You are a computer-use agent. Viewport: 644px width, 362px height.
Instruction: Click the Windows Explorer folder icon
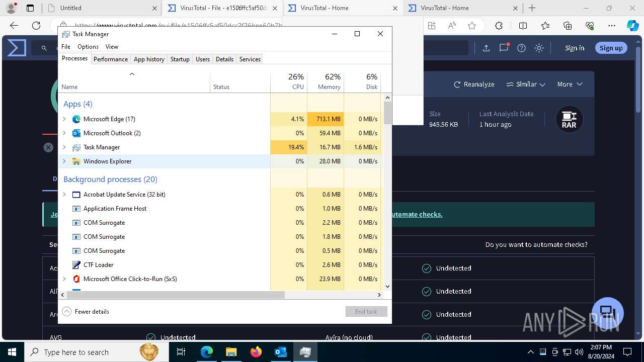point(76,161)
